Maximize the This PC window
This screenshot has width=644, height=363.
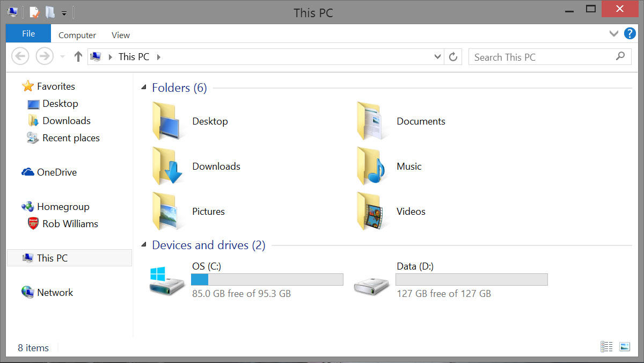tap(591, 9)
